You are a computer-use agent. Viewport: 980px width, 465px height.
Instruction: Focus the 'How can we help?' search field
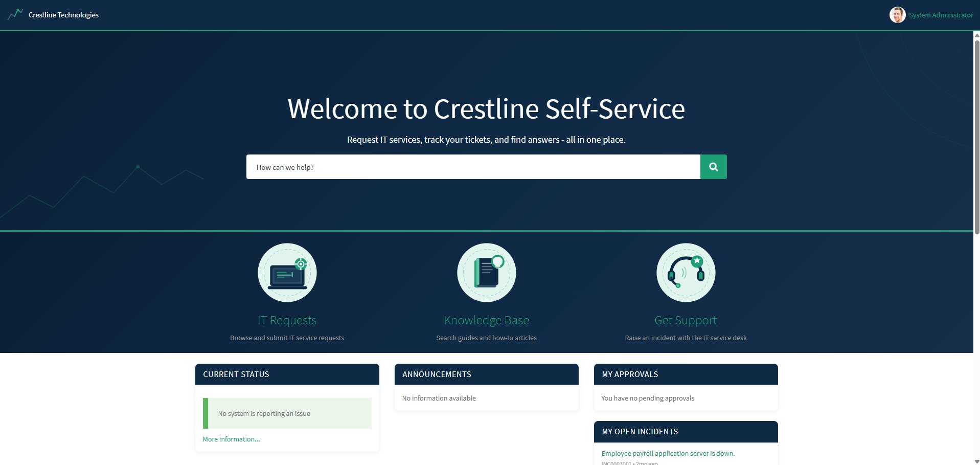(473, 167)
